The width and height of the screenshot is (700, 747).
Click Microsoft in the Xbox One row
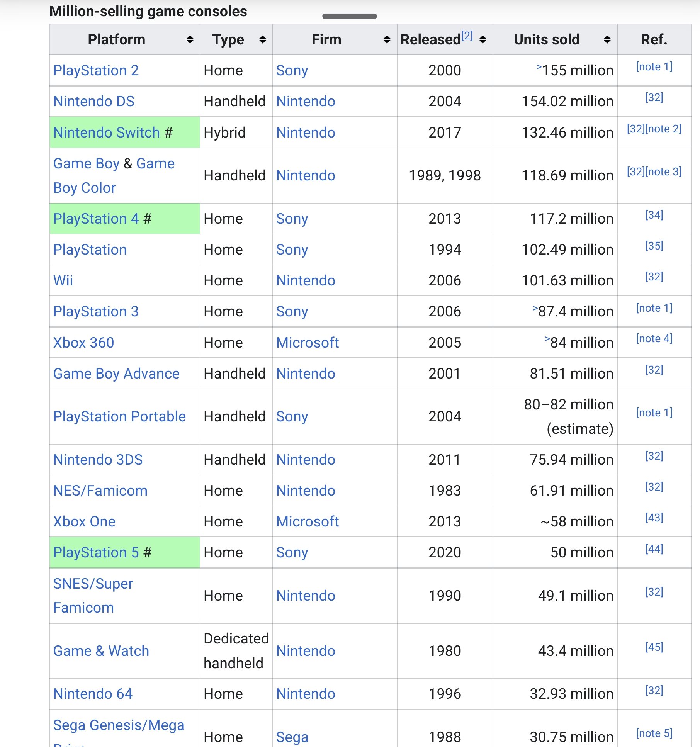click(x=308, y=521)
